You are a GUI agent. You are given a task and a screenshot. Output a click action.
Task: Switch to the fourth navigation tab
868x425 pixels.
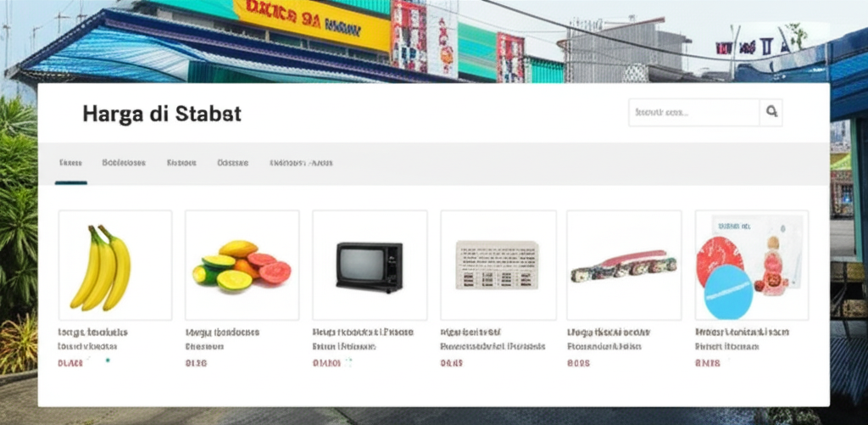232,163
